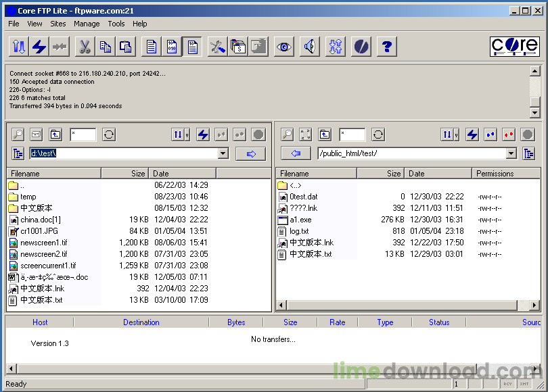This screenshot has height=392, width=548.
Task: Open the site manager up-down arrows icon
Action: (19, 47)
